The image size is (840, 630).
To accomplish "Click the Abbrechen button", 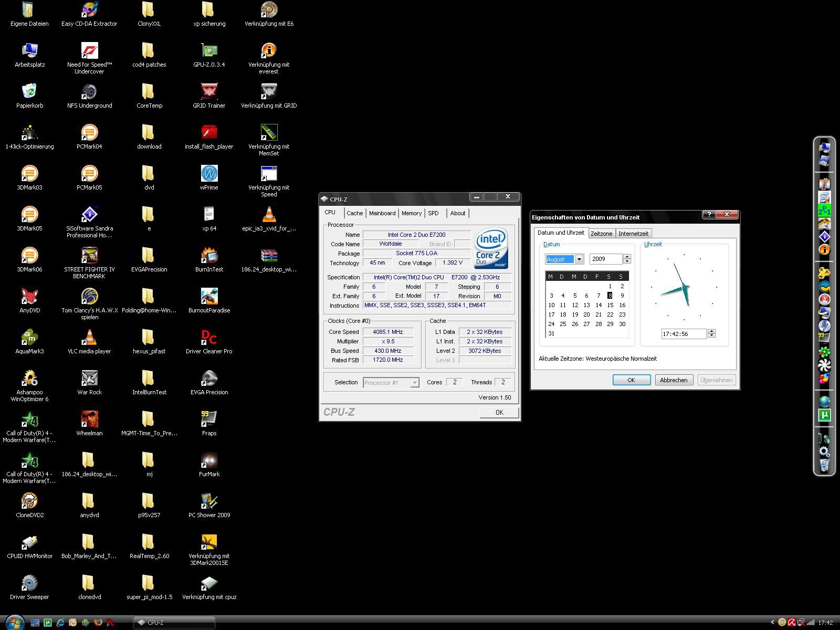I will [674, 380].
